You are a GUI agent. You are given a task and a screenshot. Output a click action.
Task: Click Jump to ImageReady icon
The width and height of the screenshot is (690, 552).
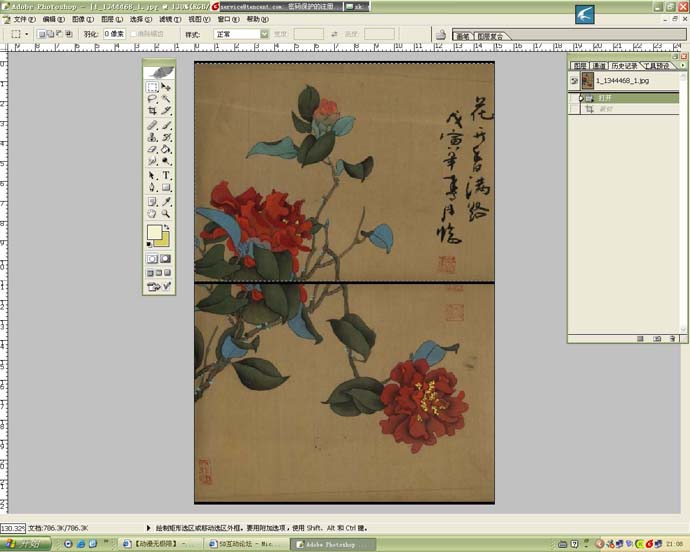coord(159,287)
